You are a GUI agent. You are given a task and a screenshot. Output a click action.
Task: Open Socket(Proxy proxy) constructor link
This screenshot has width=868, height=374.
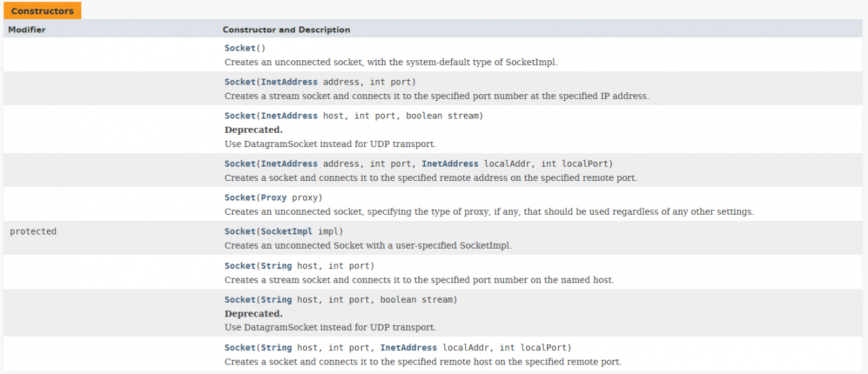tap(240, 198)
